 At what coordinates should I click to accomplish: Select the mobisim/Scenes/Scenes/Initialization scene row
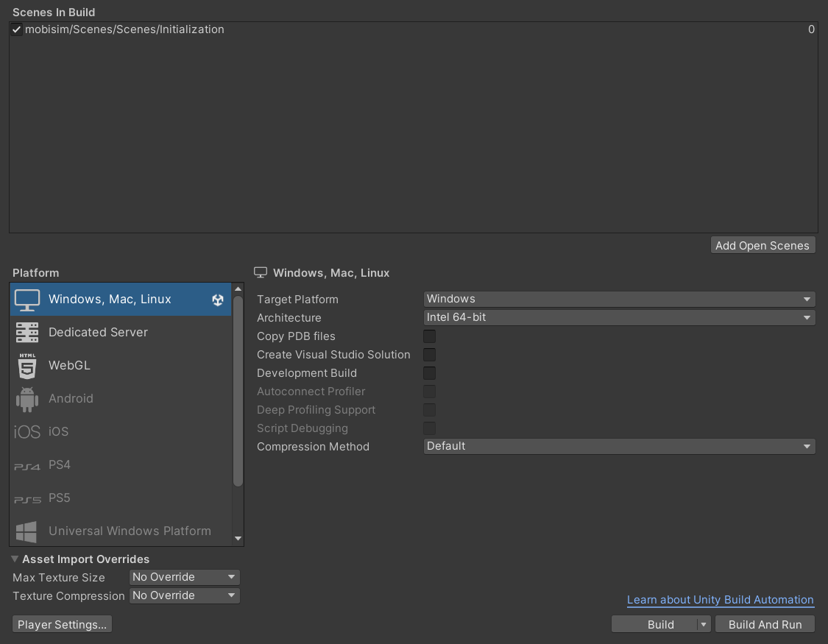pyautogui.click(x=414, y=29)
